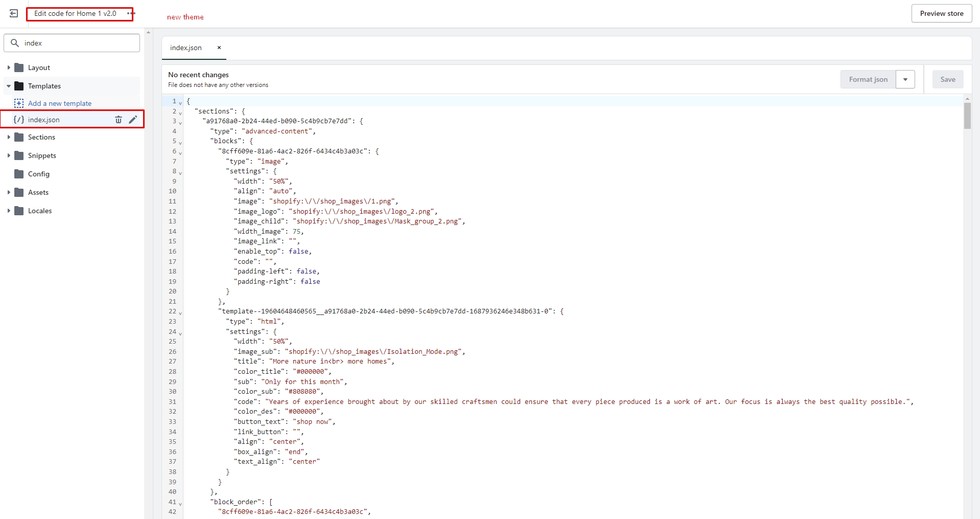Expand the Sections folder
The width and height of the screenshot is (980, 519).
tap(9, 137)
